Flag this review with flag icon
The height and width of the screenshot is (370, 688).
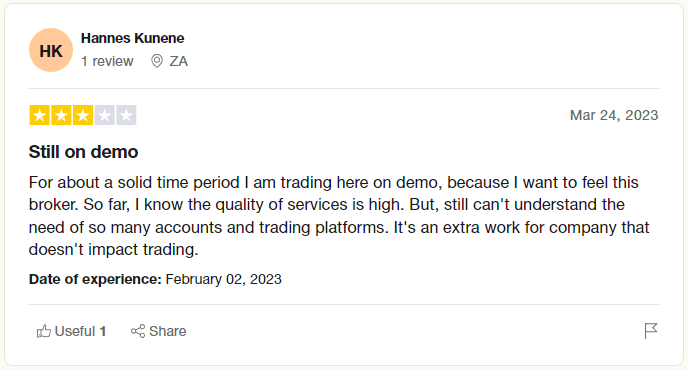coord(651,331)
